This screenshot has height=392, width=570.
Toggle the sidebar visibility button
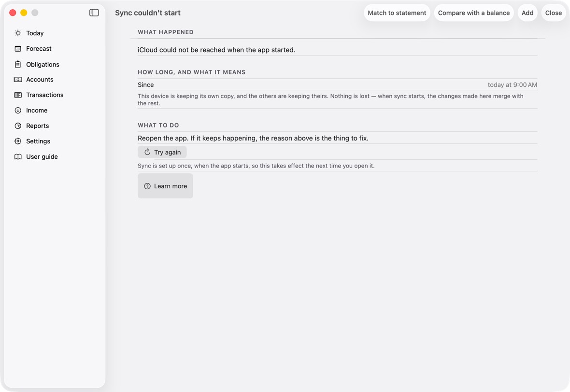pos(94,13)
